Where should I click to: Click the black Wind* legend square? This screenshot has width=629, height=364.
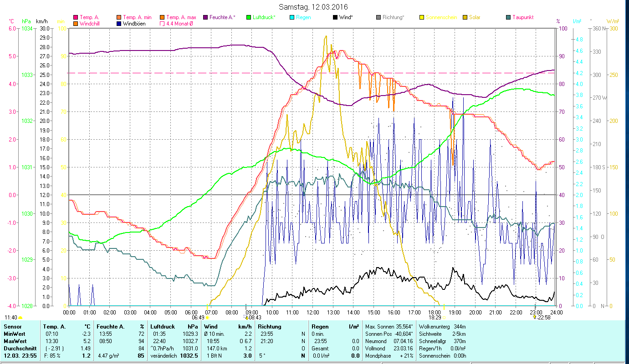coord(335,18)
